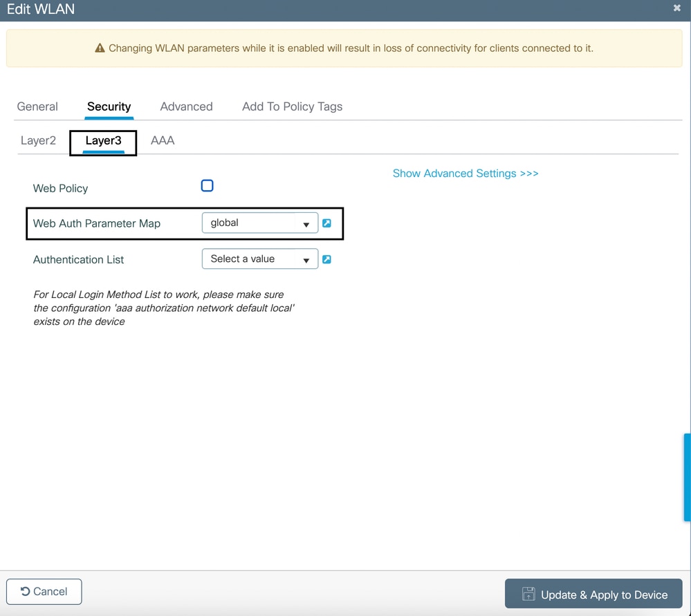The image size is (691, 616).
Task: Switch to the AAA tab
Action: point(162,140)
